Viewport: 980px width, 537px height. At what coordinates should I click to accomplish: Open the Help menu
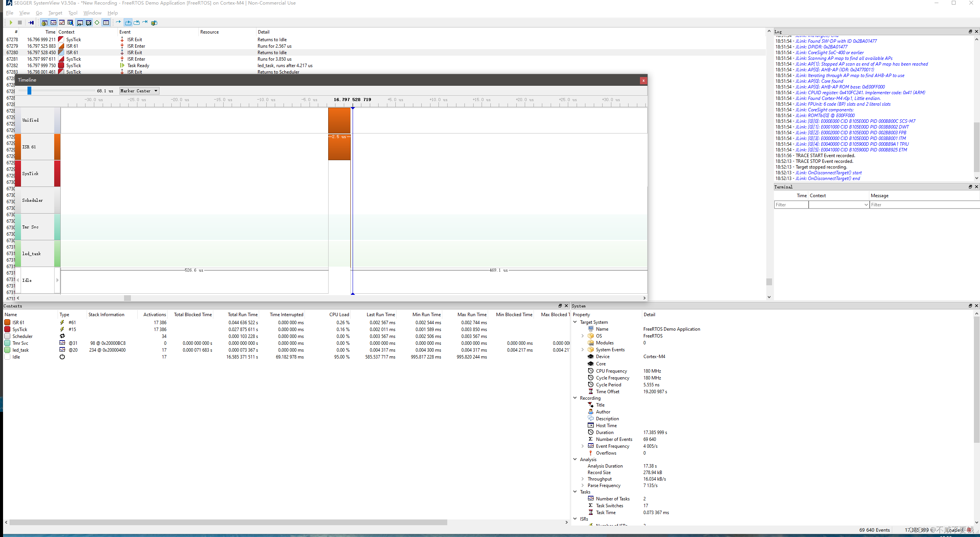click(113, 13)
